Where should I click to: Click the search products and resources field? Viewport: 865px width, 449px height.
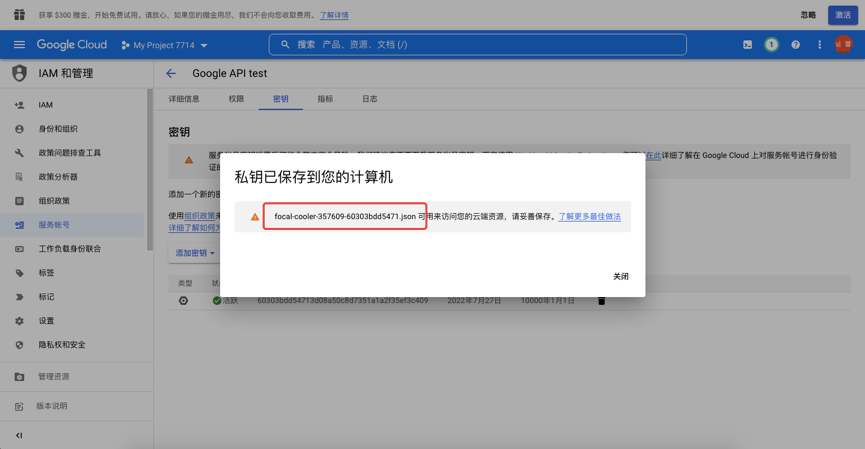(478, 45)
